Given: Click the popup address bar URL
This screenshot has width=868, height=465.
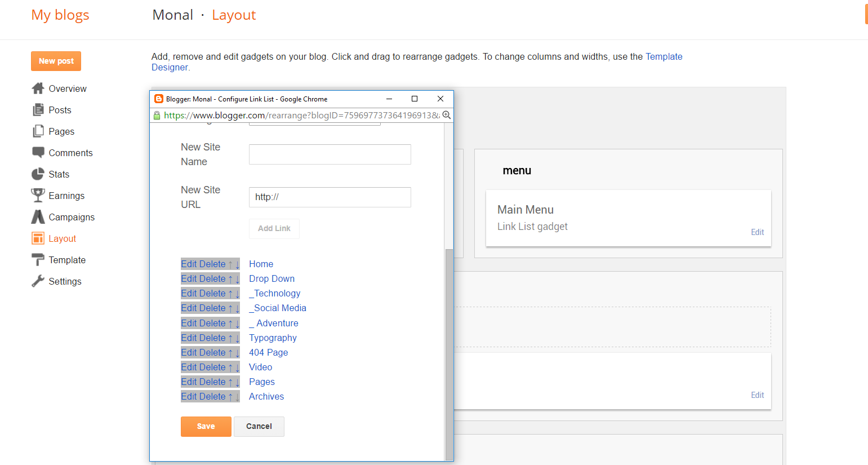Looking at the screenshot, I should click(301, 115).
